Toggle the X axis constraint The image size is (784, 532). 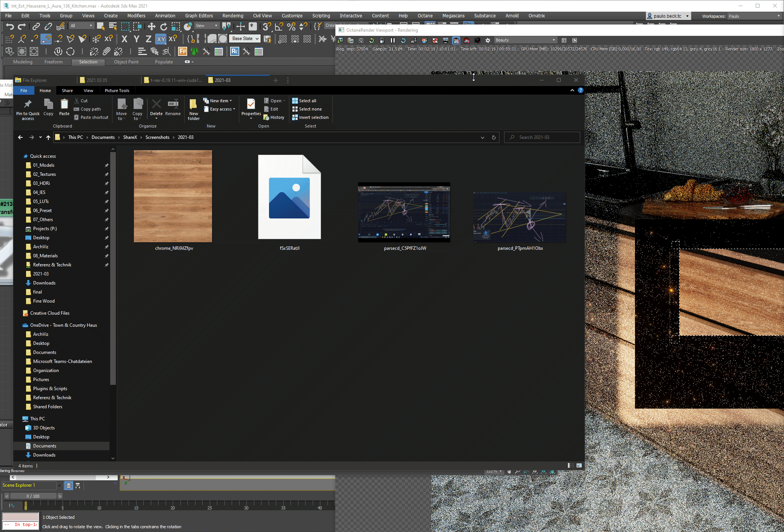pyautogui.click(x=125, y=39)
